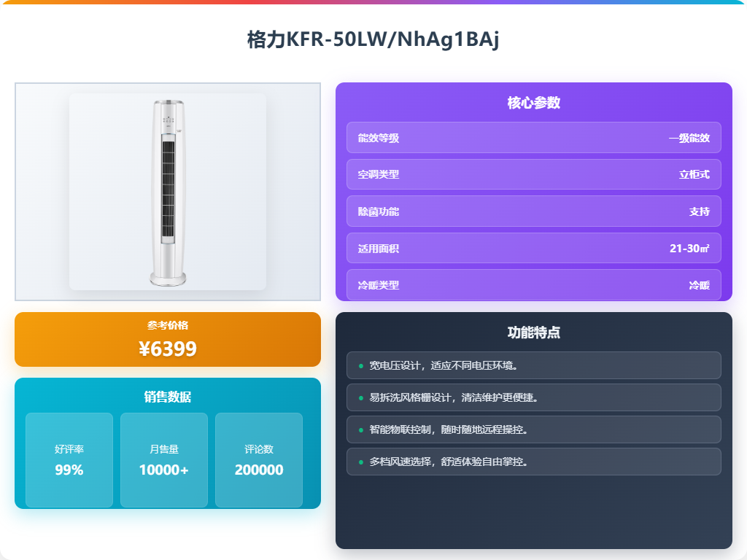This screenshot has height=560, width=747.
Task: Select the 易拆洗风格栅设计 feature item
Action: coord(533,397)
